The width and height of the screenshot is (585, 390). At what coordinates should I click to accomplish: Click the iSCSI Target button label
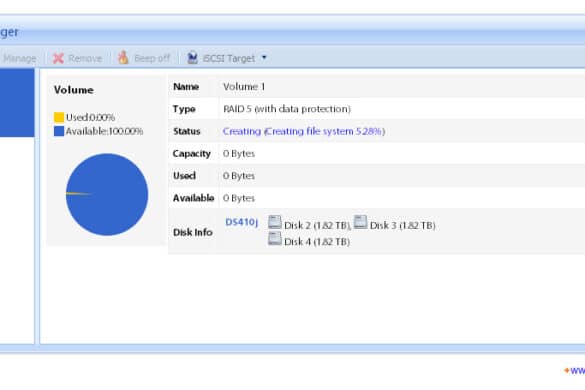(229, 59)
